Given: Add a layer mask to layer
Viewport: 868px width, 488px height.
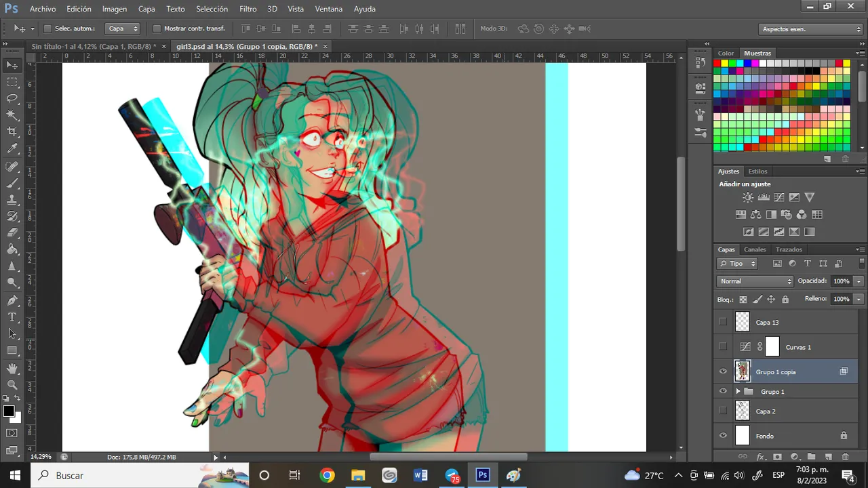Looking at the screenshot, I should coord(777,457).
